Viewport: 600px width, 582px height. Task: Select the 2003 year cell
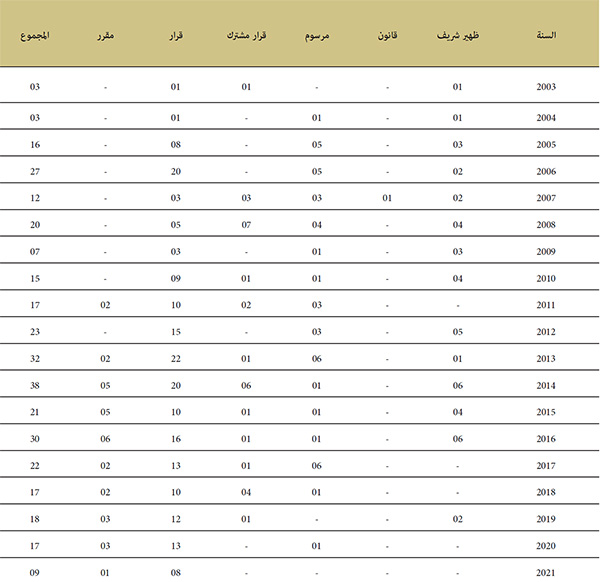click(546, 87)
